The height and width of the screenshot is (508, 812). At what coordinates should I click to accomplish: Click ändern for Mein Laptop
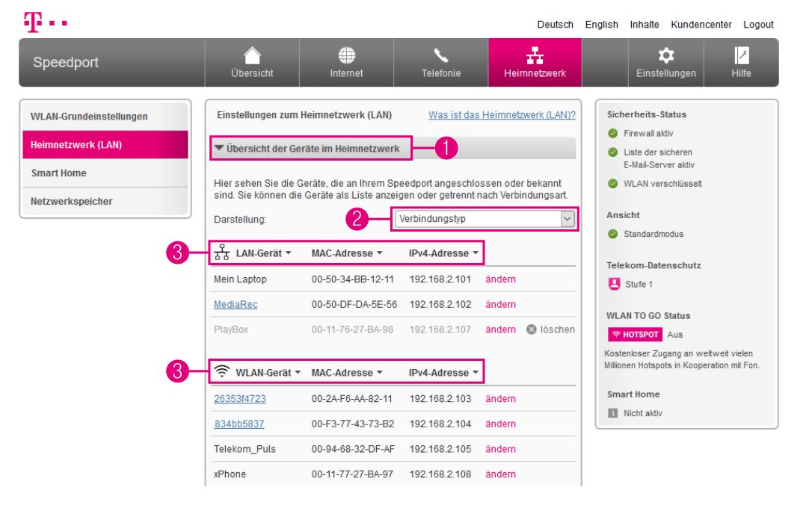(500, 279)
